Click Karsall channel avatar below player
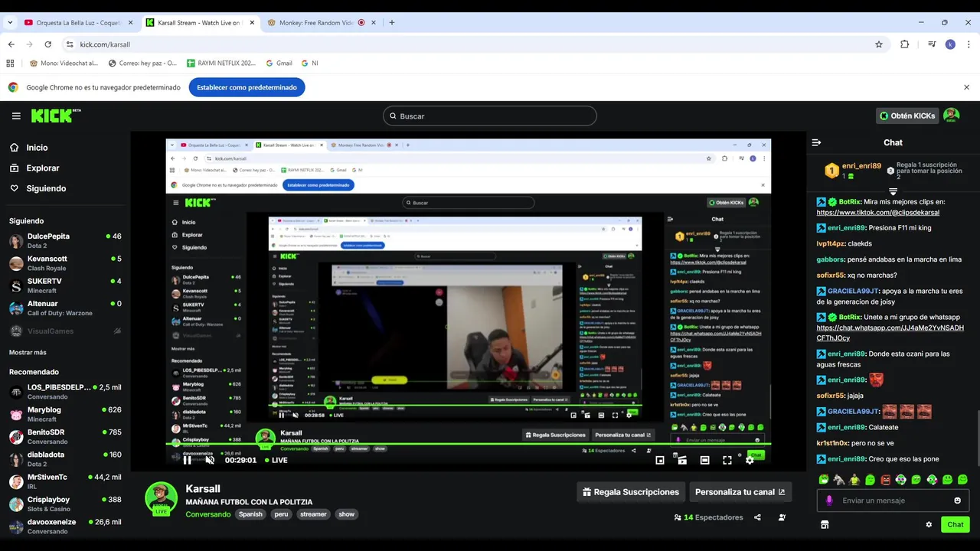The image size is (980, 551). pos(161,498)
